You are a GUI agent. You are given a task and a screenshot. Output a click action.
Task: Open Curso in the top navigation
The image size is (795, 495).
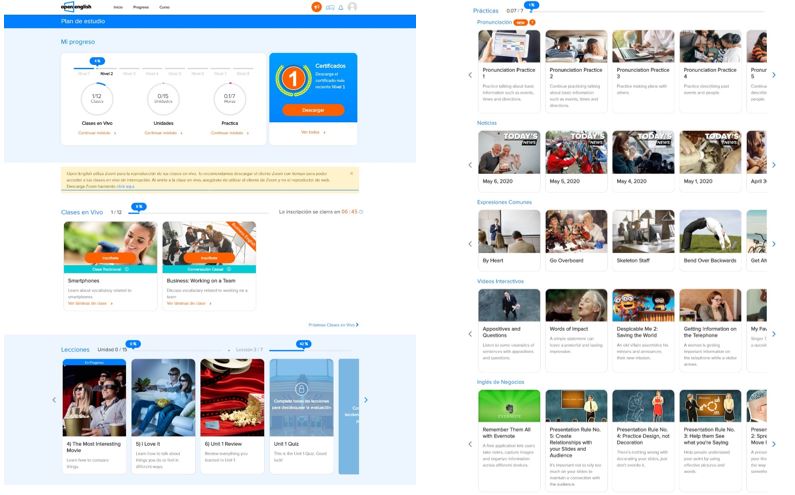164,7
